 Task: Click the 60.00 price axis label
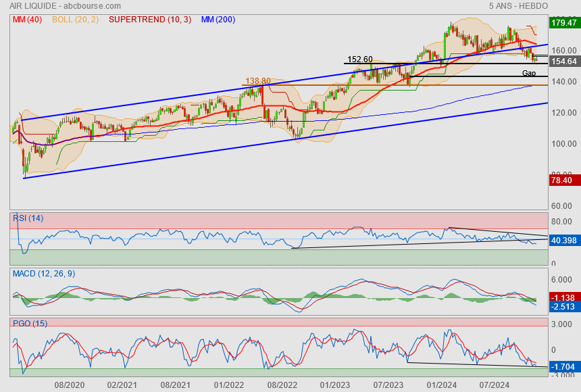tap(561, 206)
